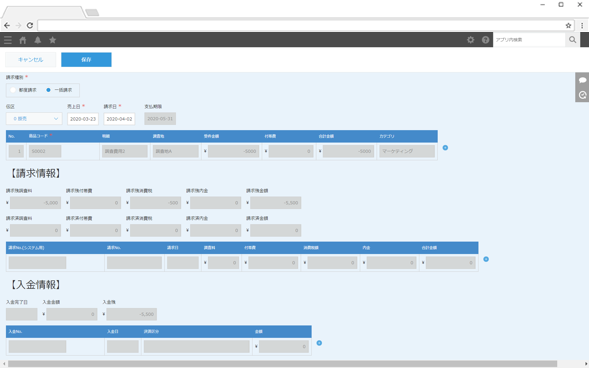Select the 一括請求 radio option
The height and width of the screenshot is (368, 589).
(59, 90)
